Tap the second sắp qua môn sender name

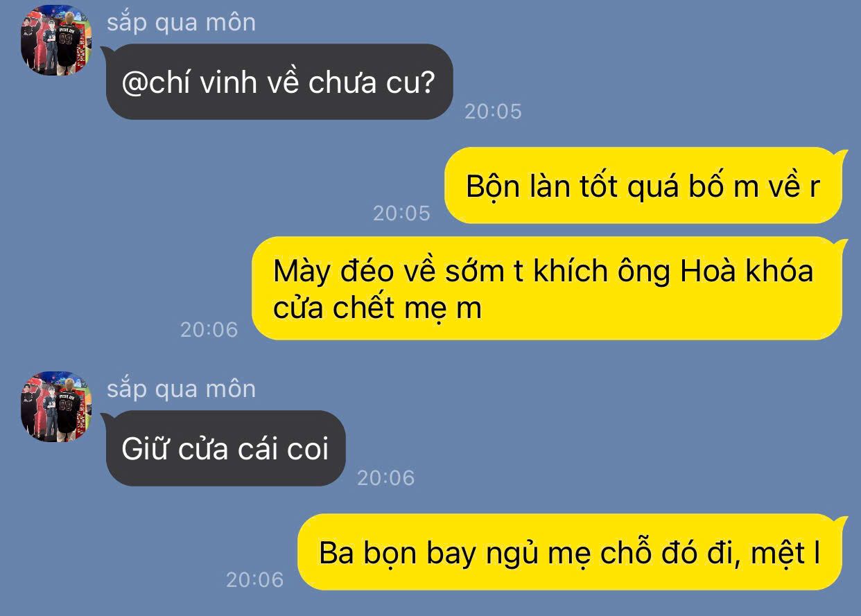click(x=181, y=389)
